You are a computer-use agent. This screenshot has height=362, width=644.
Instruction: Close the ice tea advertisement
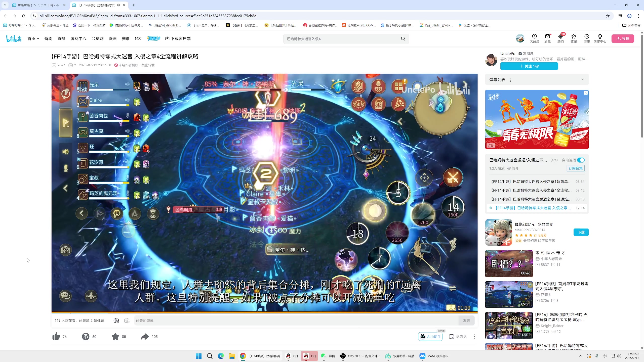click(x=586, y=93)
